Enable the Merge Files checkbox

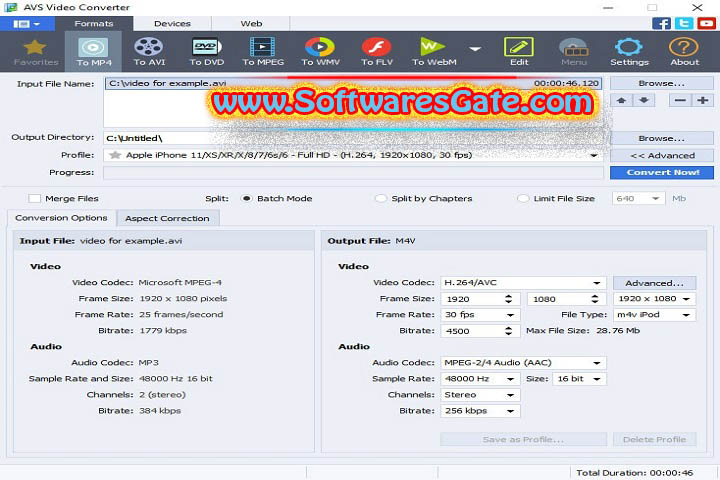click(34, 198)
